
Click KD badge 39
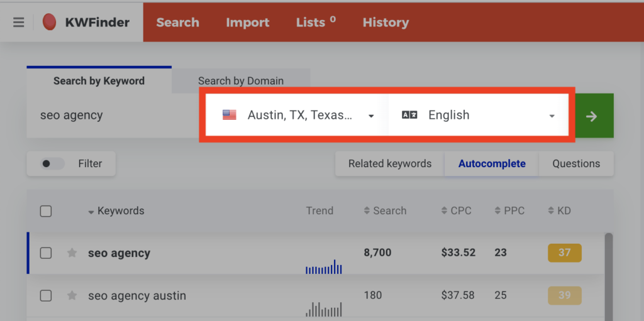pyautogui.click(x=564, y=295)
